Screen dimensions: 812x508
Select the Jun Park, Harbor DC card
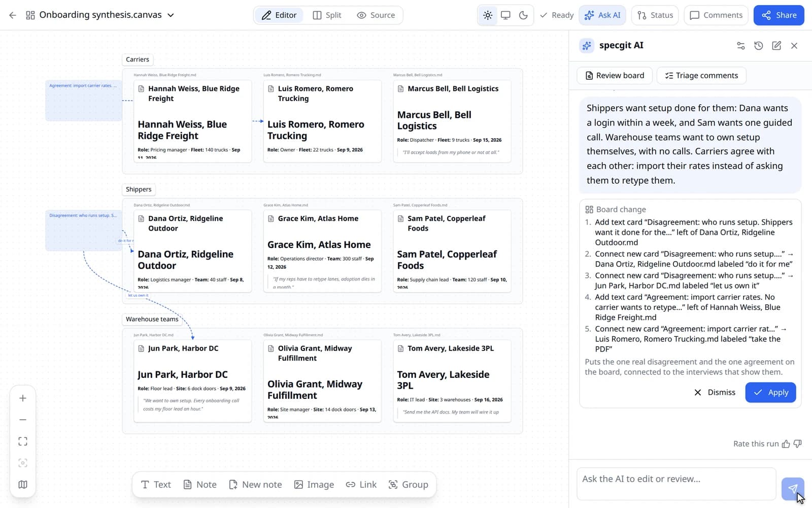(192, 381)
